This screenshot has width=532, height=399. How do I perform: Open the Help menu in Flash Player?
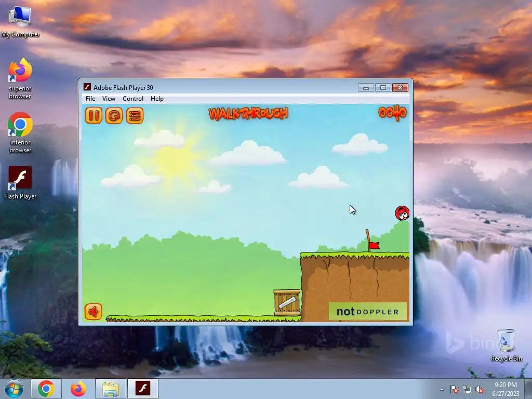click(157, 99)
